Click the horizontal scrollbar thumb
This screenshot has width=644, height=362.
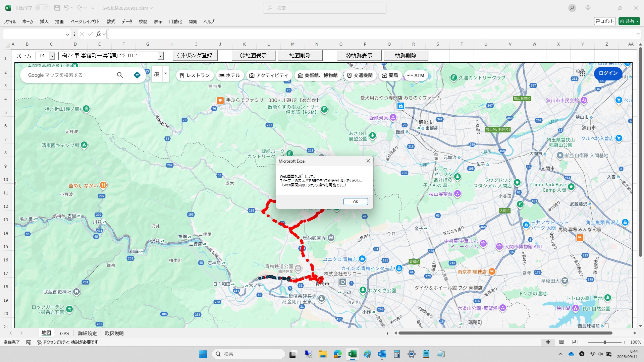[505, 333]
